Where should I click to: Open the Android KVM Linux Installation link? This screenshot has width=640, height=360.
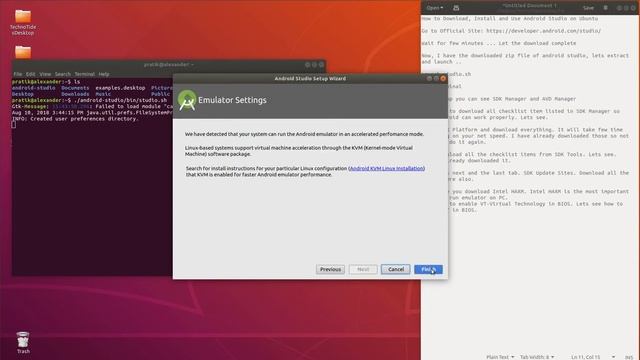click(387, 168)
